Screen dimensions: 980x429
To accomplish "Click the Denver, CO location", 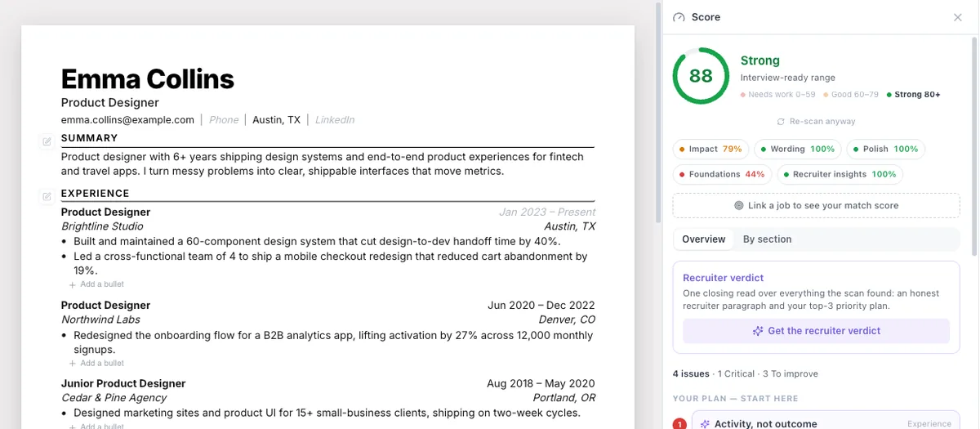I will (x=568, y=320).
